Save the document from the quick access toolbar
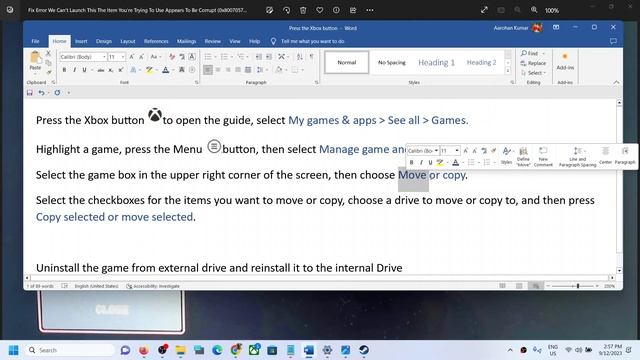Image resolution: width=640 pixels, height=360 pixels. 29,93
